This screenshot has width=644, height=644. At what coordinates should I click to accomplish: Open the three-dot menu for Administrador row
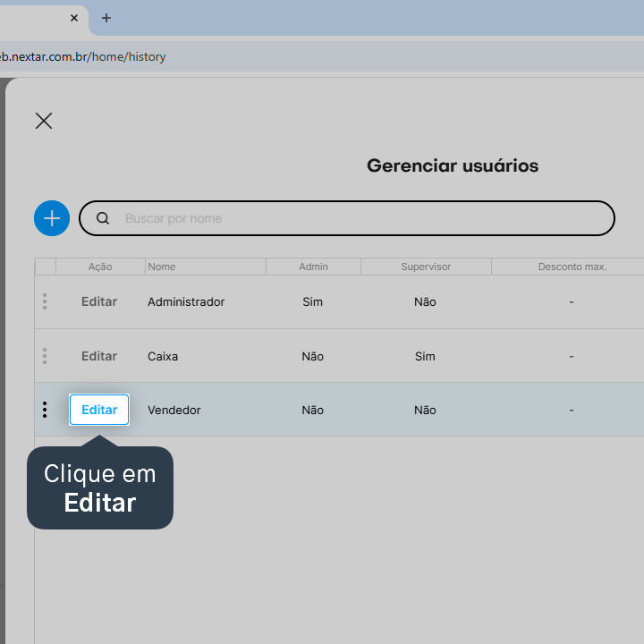[x=45, y=301]
